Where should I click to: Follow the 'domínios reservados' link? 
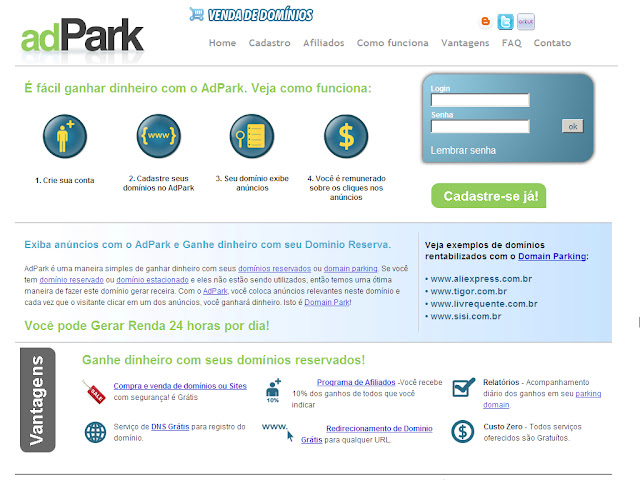coord(274,269)
